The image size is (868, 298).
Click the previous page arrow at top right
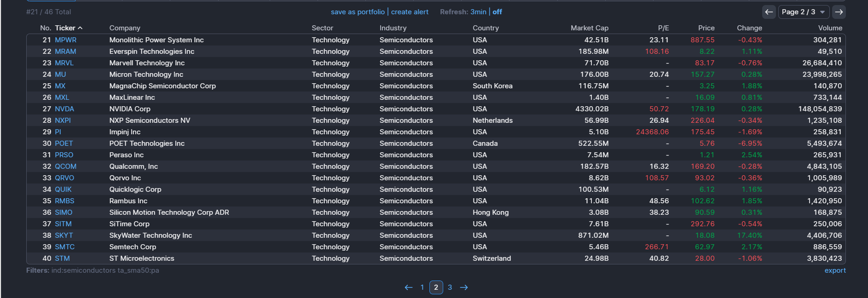click(x=769, y=12)
